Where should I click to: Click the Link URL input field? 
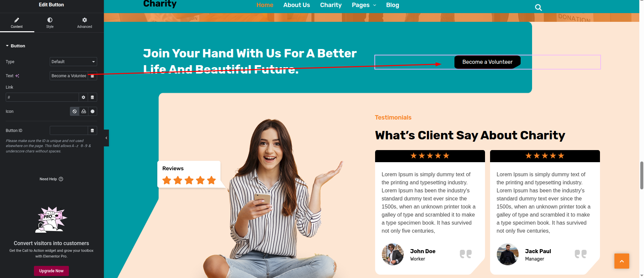42,97
